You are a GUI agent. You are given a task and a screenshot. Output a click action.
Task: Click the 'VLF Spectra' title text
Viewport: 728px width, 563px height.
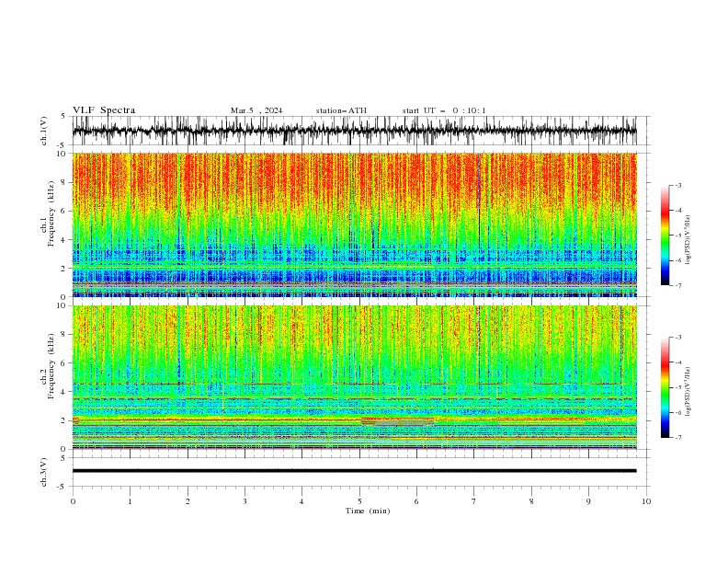[x=104, y=110]
